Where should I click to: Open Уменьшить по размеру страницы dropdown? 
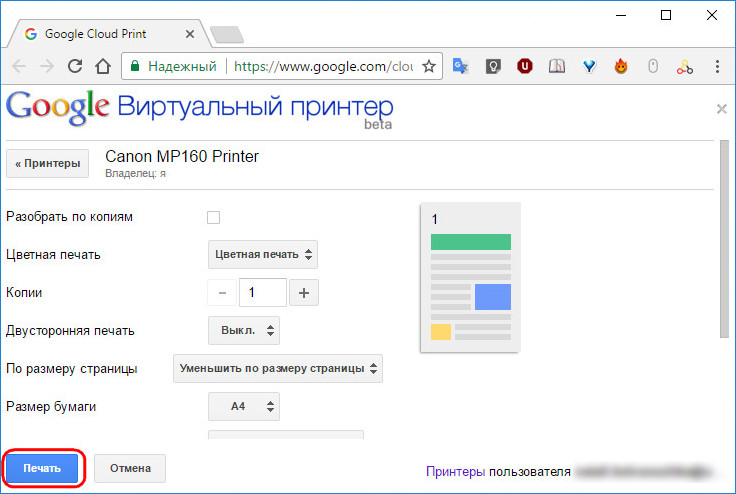coord(278,369)
